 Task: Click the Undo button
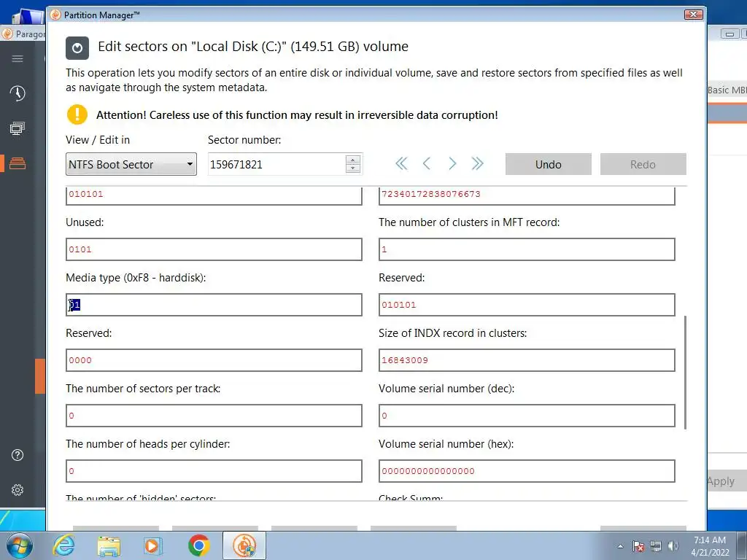pyautogui.click(x=549, y=164)
